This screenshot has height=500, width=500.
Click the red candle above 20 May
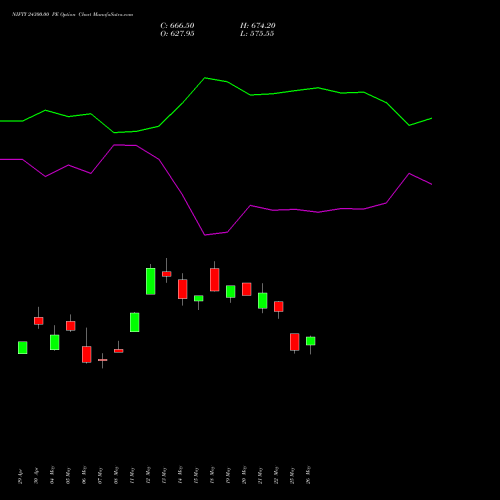(247, 289)
